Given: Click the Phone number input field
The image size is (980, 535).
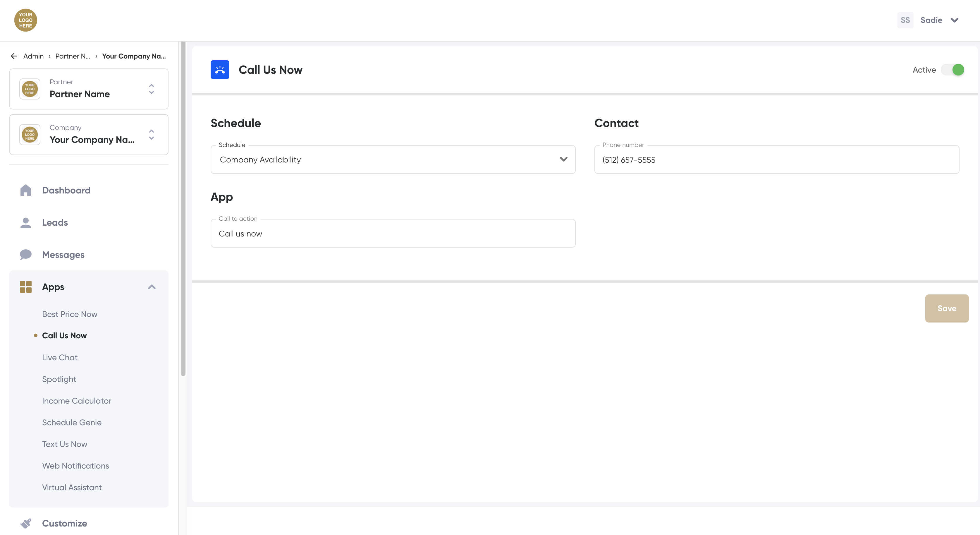Looking at the screenshot, I should [x=776, y=160].
